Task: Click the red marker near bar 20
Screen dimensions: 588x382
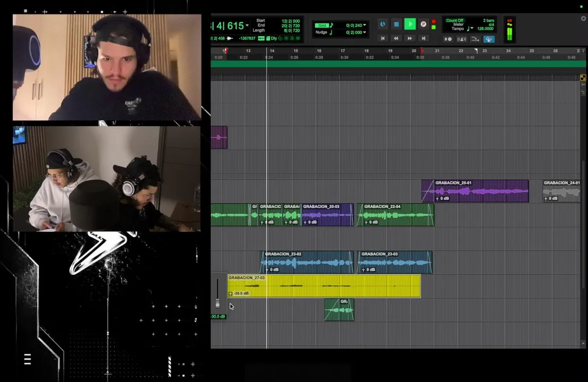Action: tap(422, 50)
